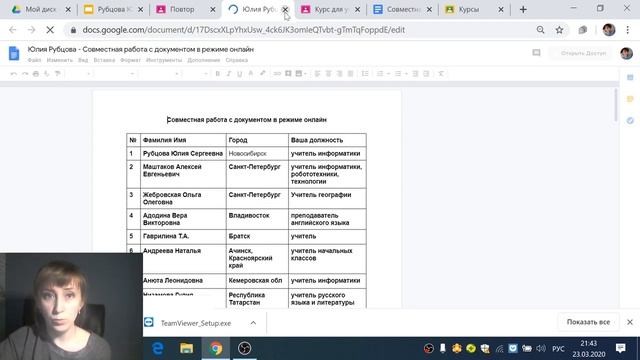The image size is (640, 360).
Task: Open Chrome three-dot menu
Action: 628,30
